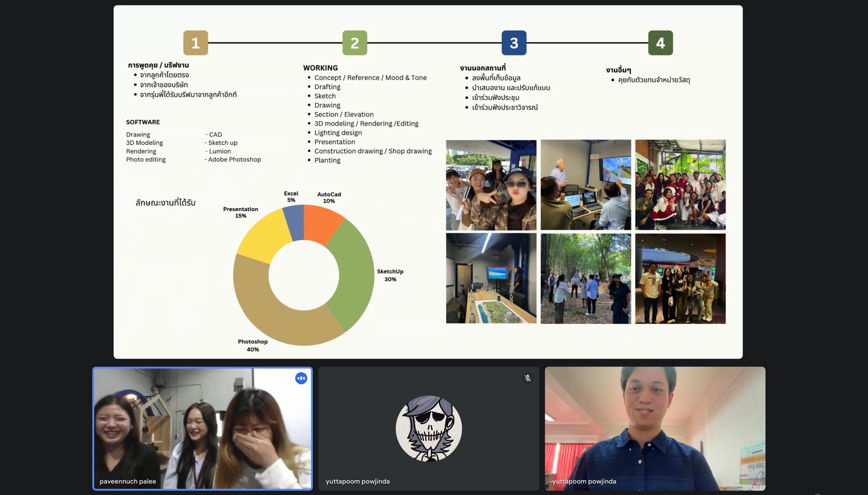Open the Christmas costume group photo
Viewport: 868px width, 495px height.
click(x=680, y=185)
